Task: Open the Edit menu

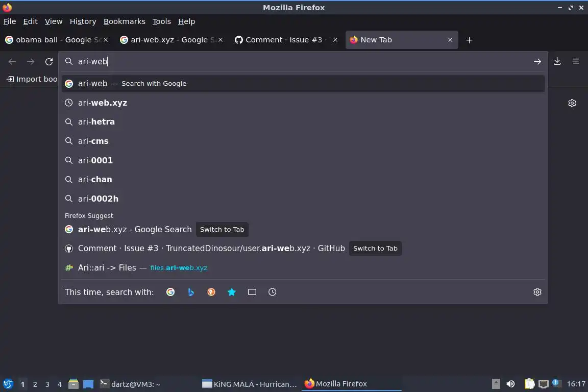Action: [x=31, y=21]
